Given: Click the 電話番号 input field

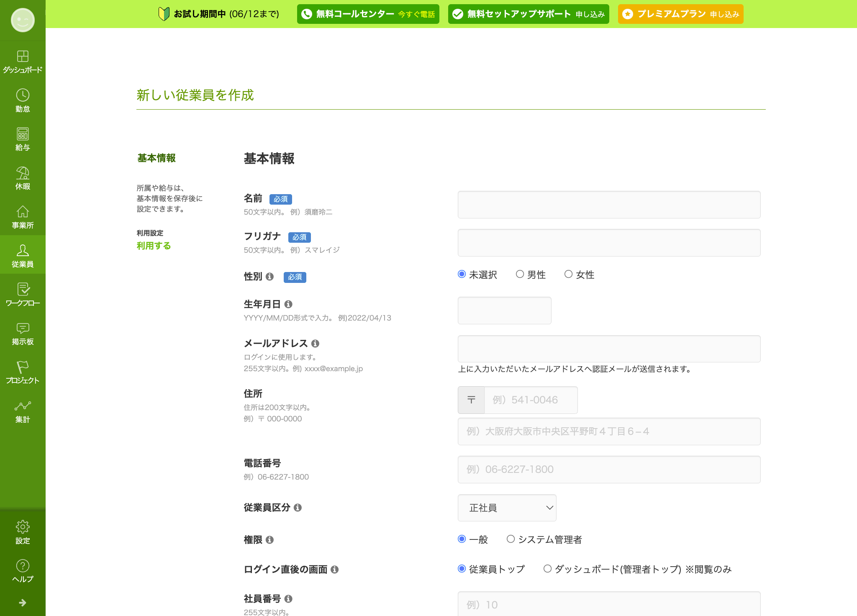Looking at the screenshot, I should tap(609, 470).
